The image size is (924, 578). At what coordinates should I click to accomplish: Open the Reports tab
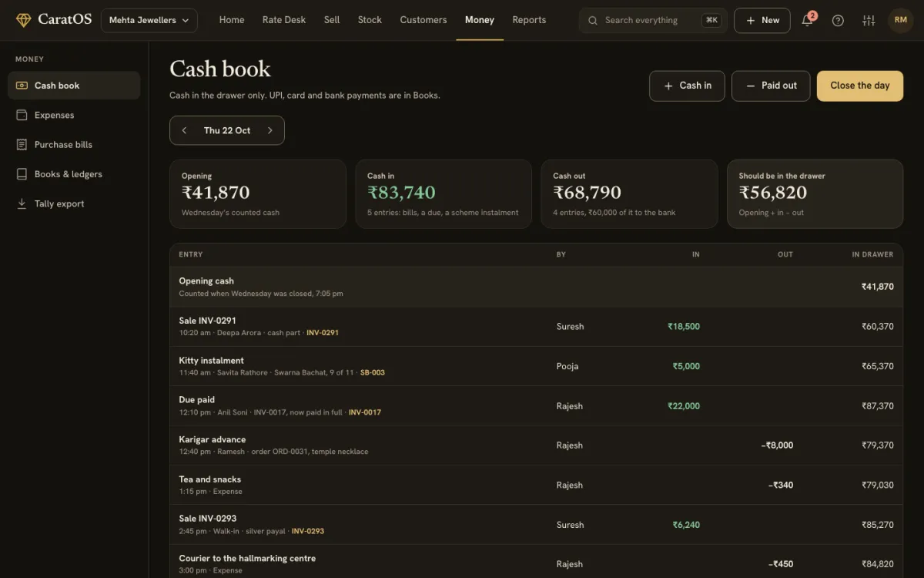(529, 20)
